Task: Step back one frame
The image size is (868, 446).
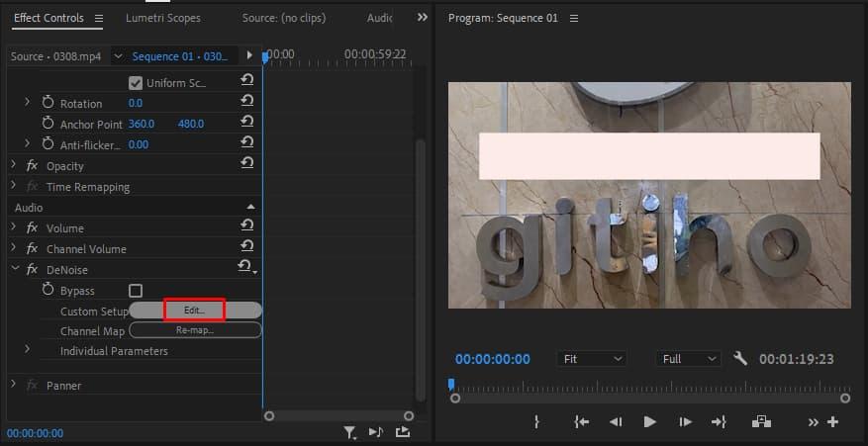Action: coord(616,422)
